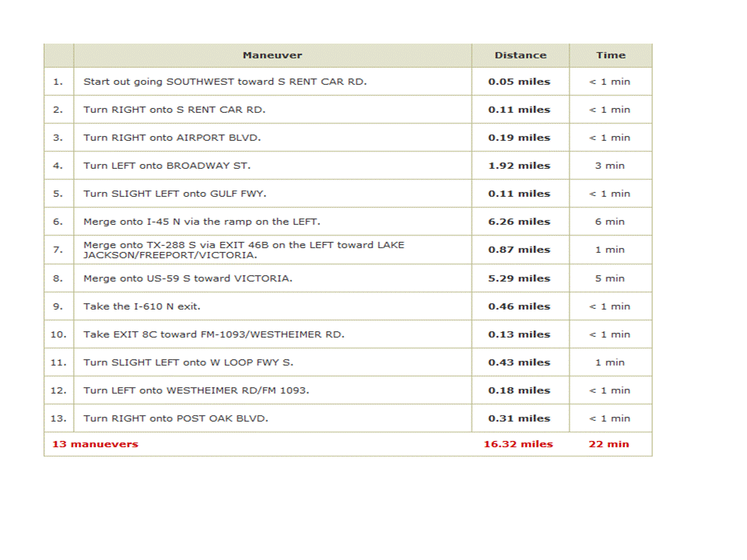Click 'Turn RIGHT onto POST OAK BLVD' step
Screen dimensions: 747x560
point(176,418)
